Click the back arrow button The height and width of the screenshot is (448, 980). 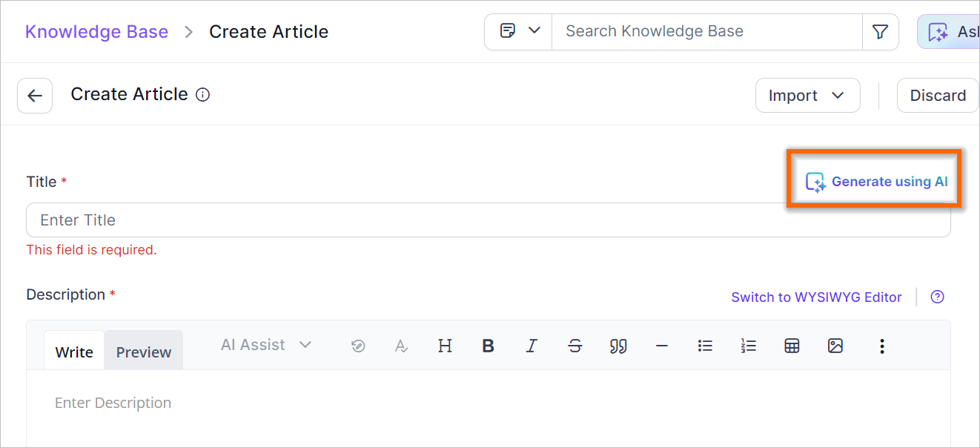click(35, 96)
